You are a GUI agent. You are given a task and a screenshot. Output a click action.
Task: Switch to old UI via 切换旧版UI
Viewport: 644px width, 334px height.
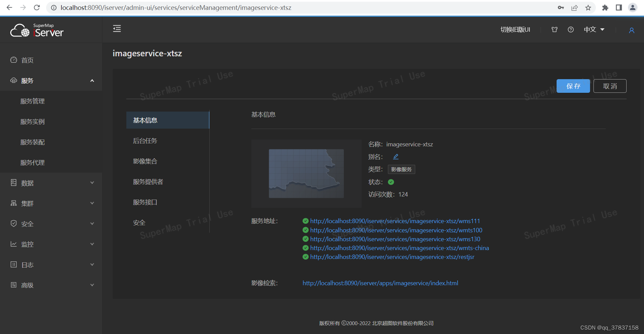pos(515,30)
